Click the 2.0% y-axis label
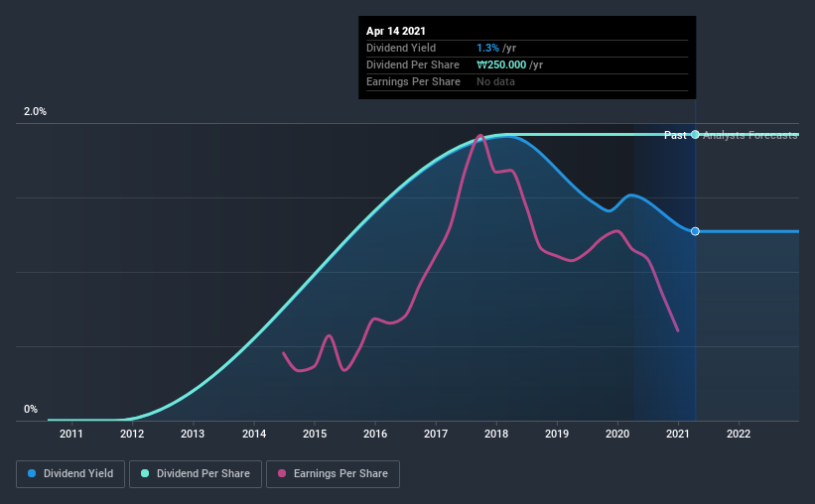The width and height of the screenshot is (815, 504). tap(35, 111)
